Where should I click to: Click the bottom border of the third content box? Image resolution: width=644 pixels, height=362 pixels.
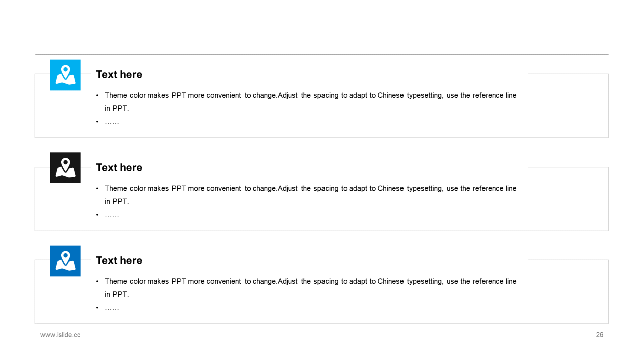321,323
